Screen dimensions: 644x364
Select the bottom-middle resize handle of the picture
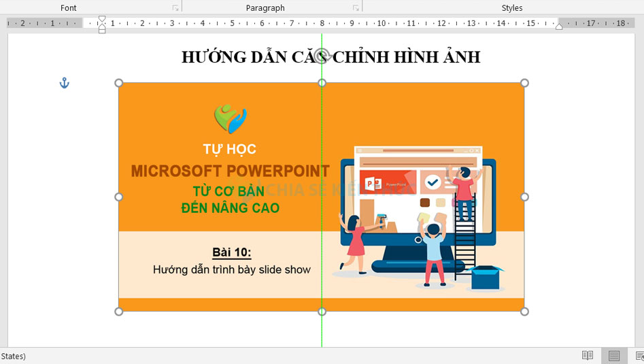322,312
